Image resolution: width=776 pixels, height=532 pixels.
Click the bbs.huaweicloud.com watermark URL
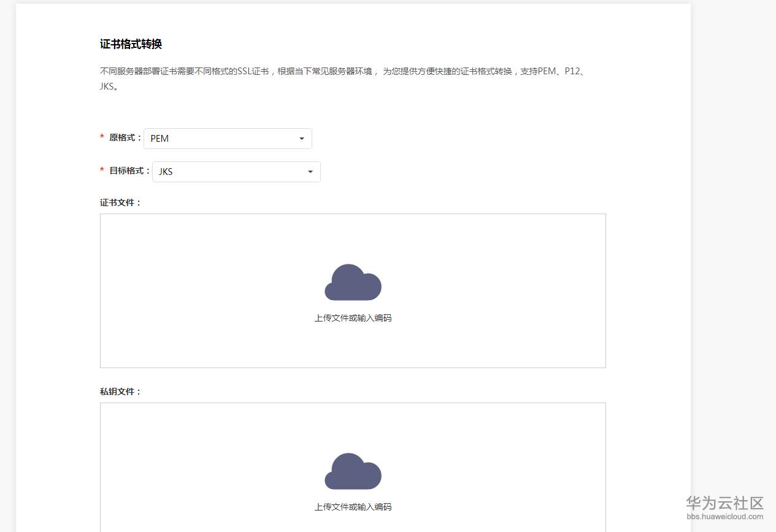pos(725,517)
